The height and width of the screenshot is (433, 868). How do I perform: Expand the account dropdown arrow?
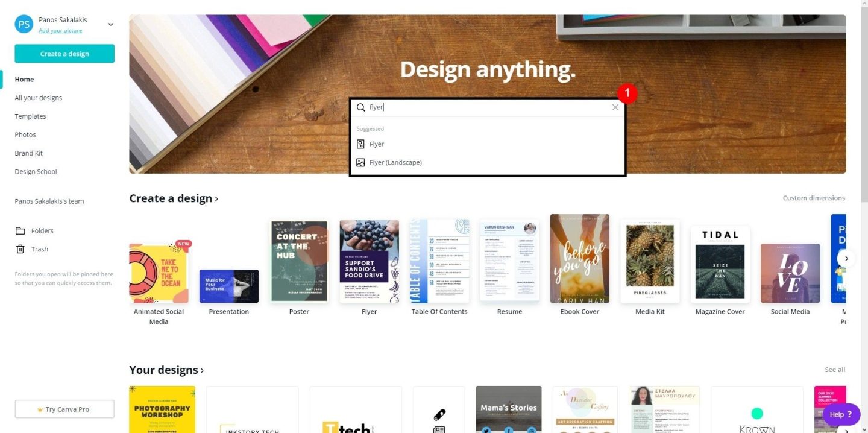coord(110,24)
